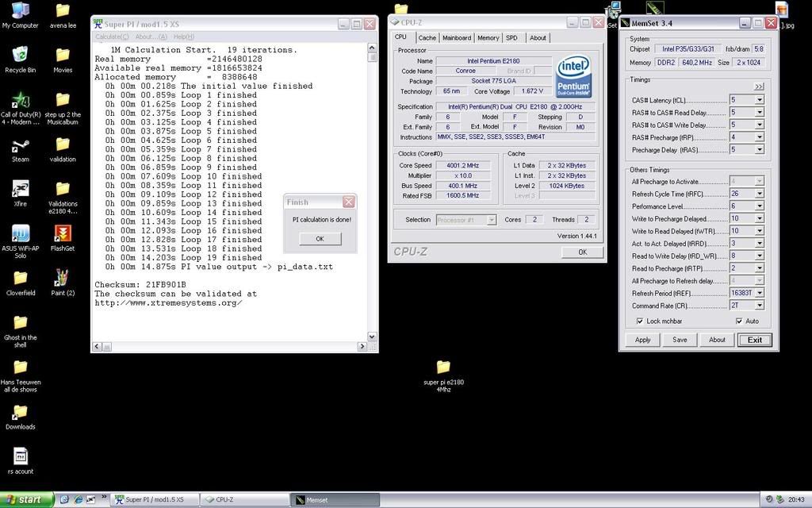Screen dimensions: 812x508
Task: Select the Hans Teeuwen alle shows folder
Action: coord(20,367)
